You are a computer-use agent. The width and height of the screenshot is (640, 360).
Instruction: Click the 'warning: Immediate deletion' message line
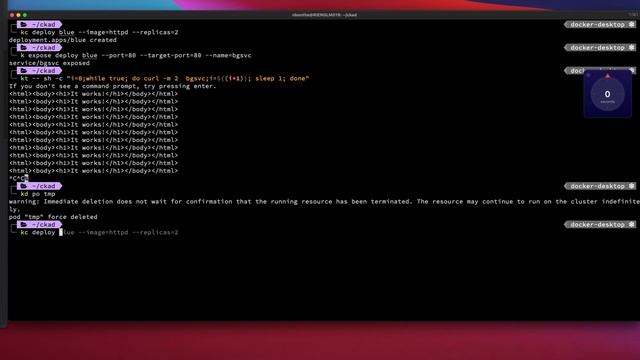click(324, 202)
